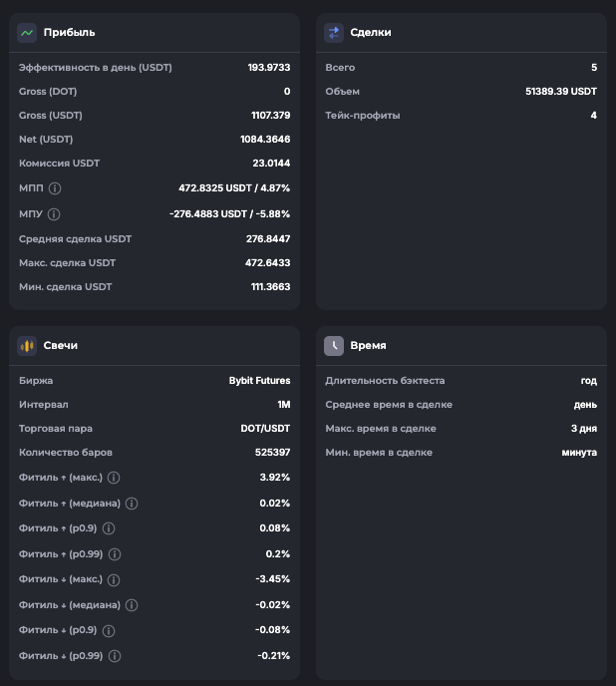616x686 pixels.
Task: Click the Bybit Futures exchange value
Action: coord(259,381)
